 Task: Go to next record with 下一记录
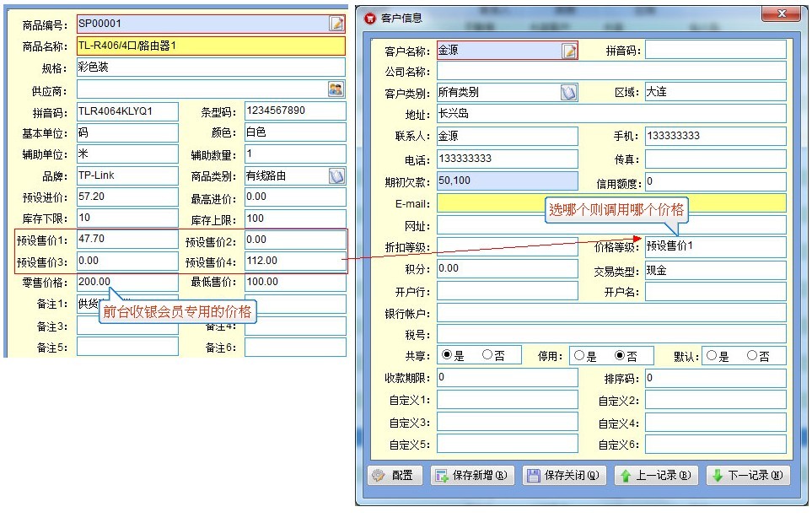(747, 476)
